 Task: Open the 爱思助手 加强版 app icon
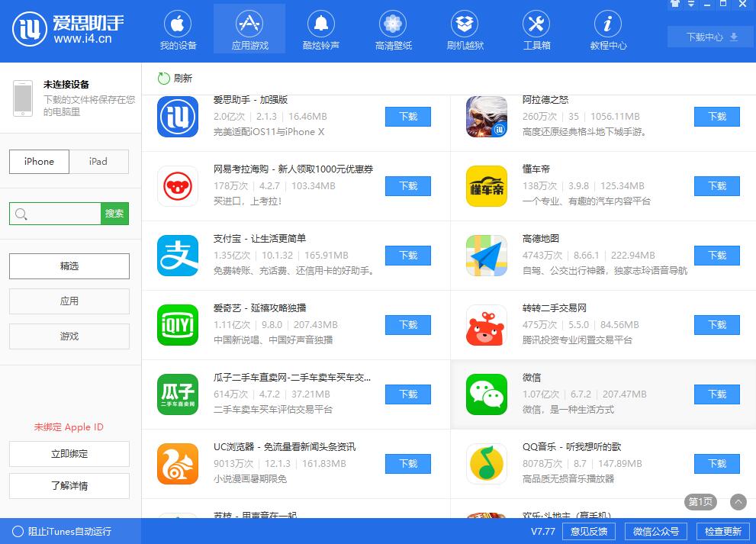(178, 117)
